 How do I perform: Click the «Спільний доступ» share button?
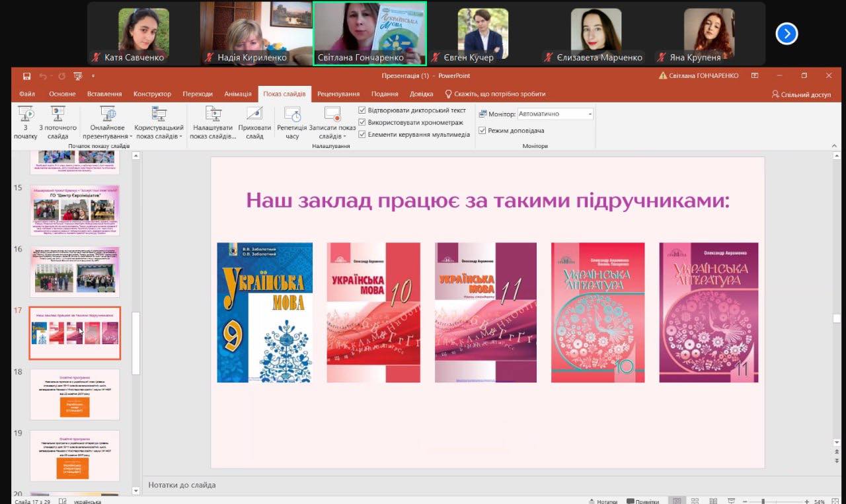coord(801,94)
